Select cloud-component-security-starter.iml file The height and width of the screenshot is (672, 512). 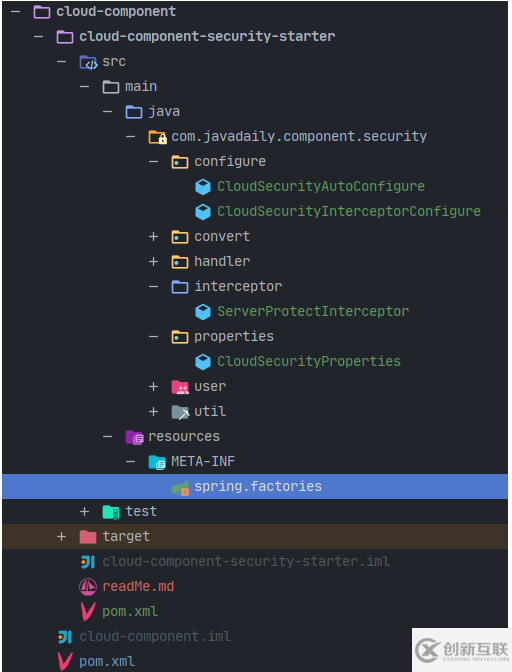click(x=246, y=561)
